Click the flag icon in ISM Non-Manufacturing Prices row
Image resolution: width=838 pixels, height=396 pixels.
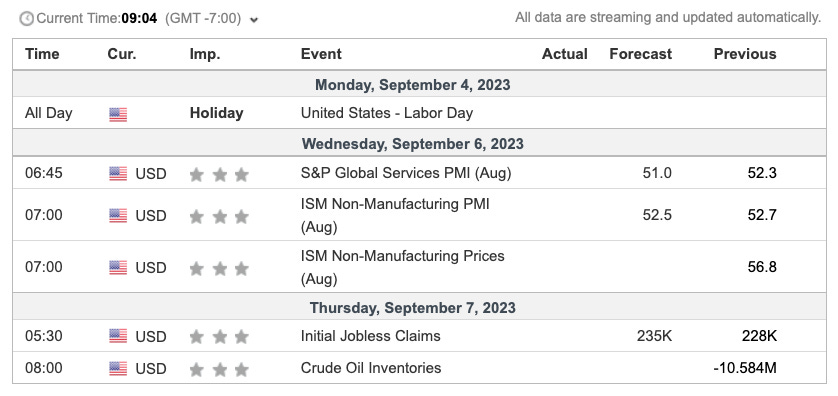tap(118, 267)
